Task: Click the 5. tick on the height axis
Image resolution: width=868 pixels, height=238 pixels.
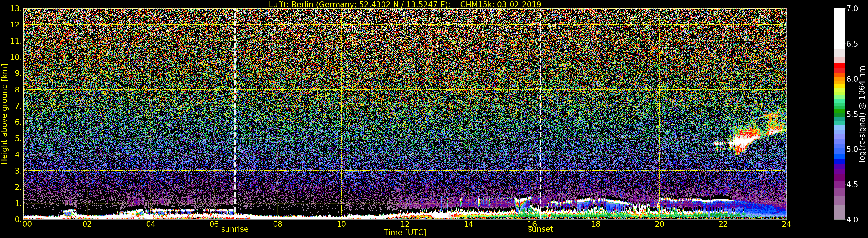Action: (x=18, y=138)
